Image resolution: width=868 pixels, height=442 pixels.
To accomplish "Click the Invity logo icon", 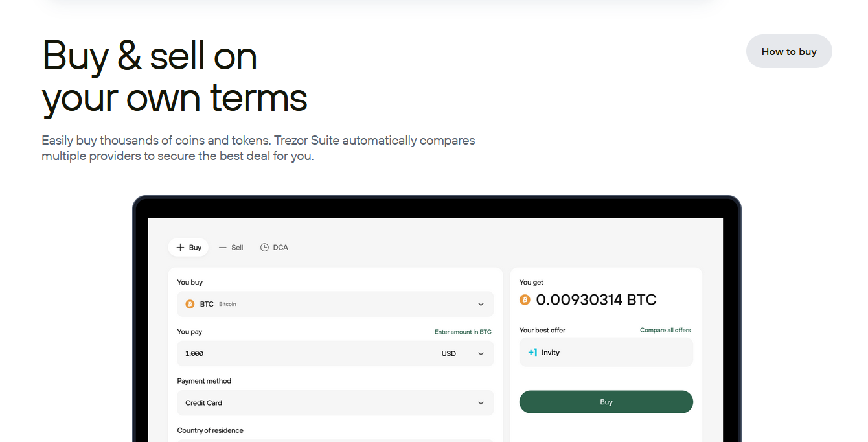I will pyautogui.click(x=532, y=353).
